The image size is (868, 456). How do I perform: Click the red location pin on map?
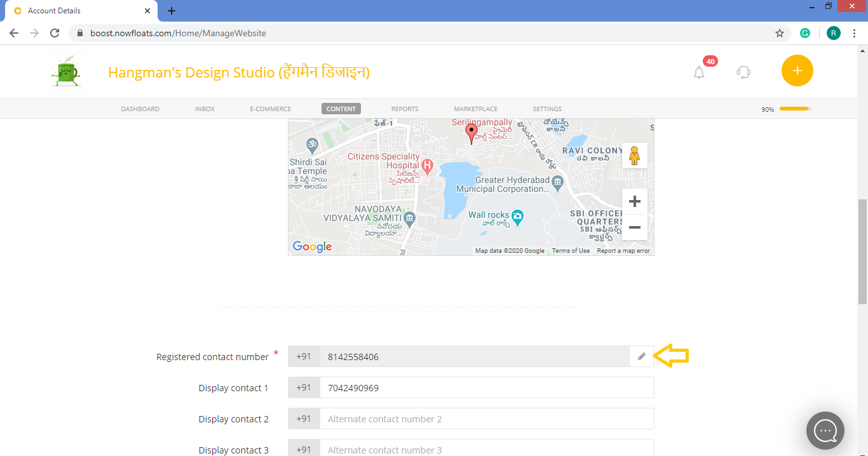pos(471,134)
